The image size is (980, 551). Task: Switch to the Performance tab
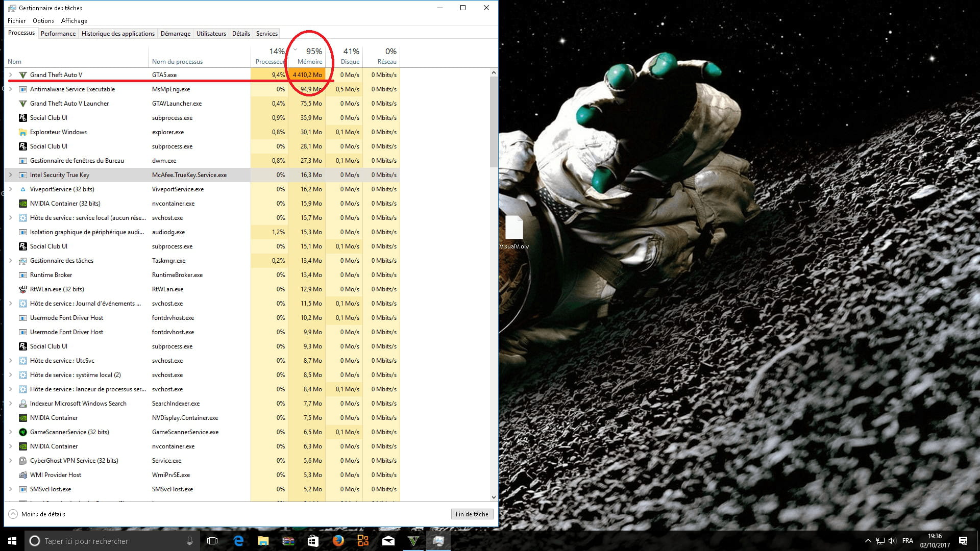pyautogui.click(x=58, y=34)
